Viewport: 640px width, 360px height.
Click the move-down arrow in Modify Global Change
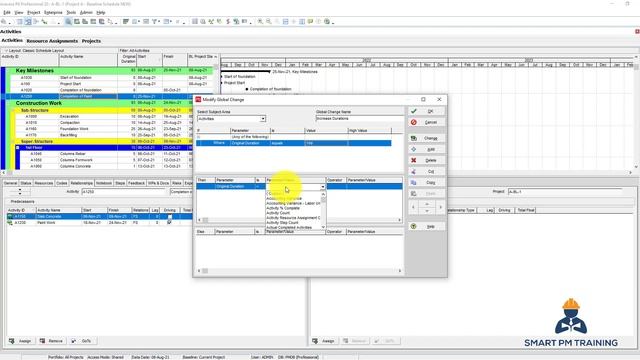coord(427,211)
